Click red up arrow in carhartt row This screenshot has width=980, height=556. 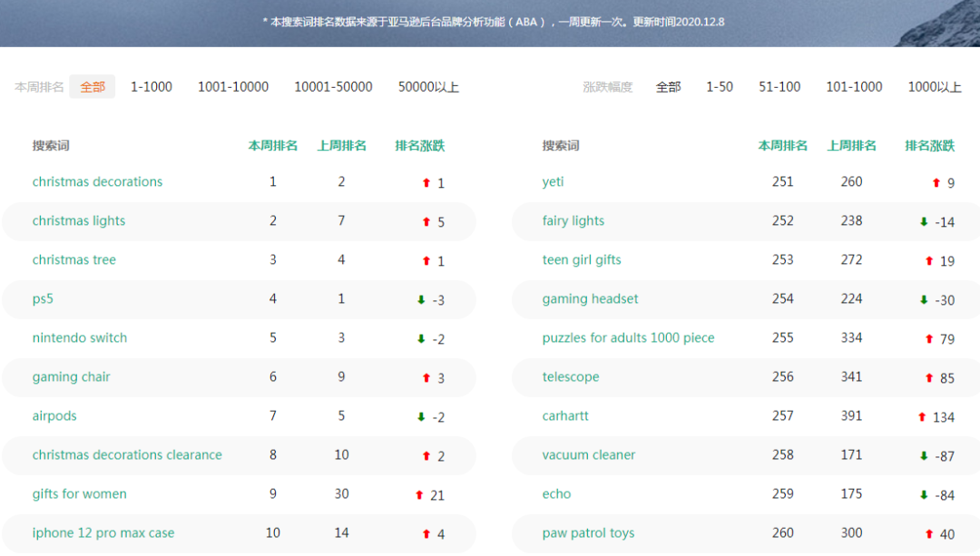922,417
